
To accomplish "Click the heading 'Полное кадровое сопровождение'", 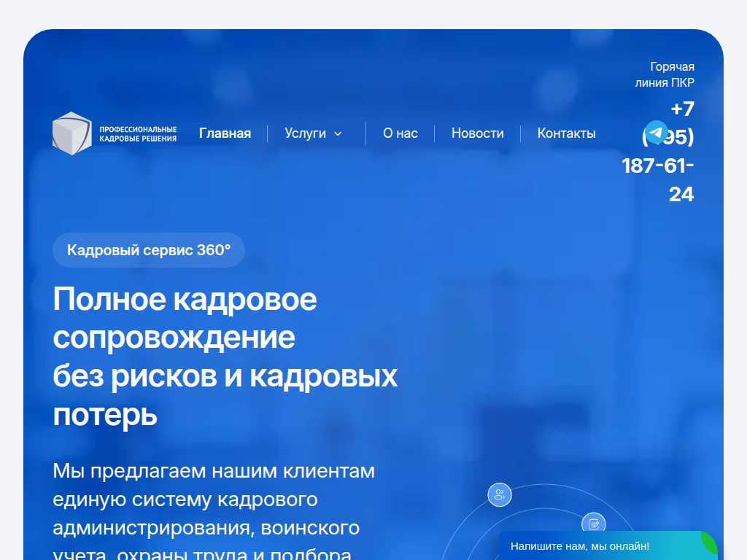I will (x=185, y=318).
